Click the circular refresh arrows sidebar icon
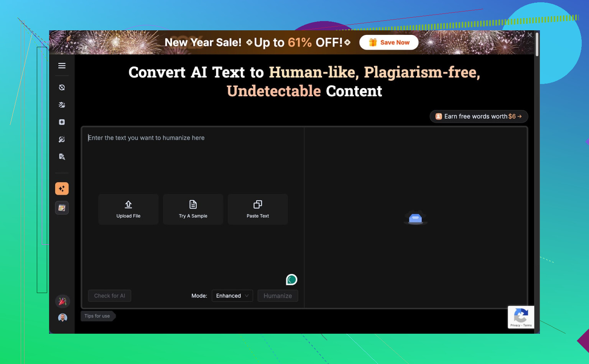 pos(62,87)
